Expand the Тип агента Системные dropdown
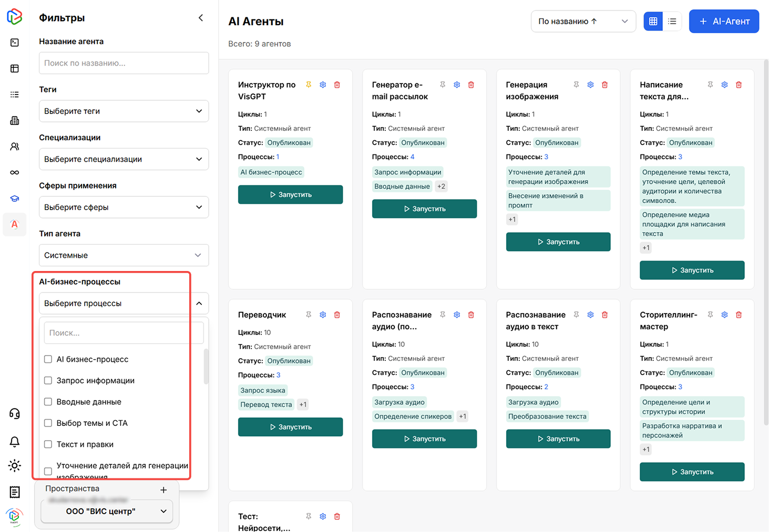Image resolution: width=769 pixels, height=532 pixels. pyautogui.click(x=124, y=255)
